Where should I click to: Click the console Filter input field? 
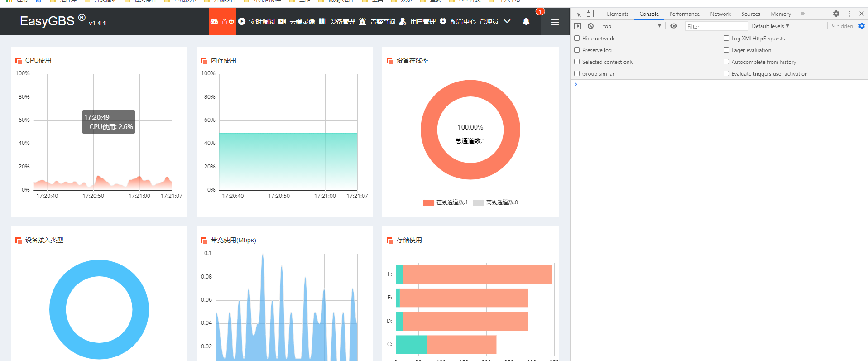click(716, 26)
